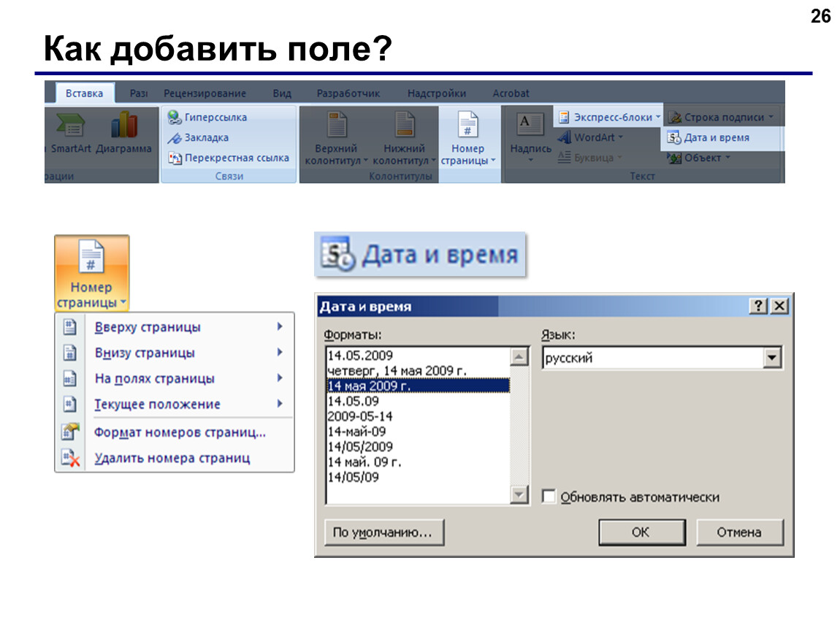Click the Вверху страницы page icon

(x=70, y=326)
